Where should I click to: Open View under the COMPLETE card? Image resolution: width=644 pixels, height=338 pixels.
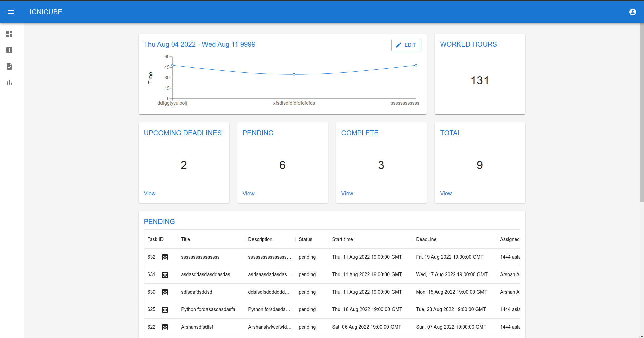(x=347, y=193)
